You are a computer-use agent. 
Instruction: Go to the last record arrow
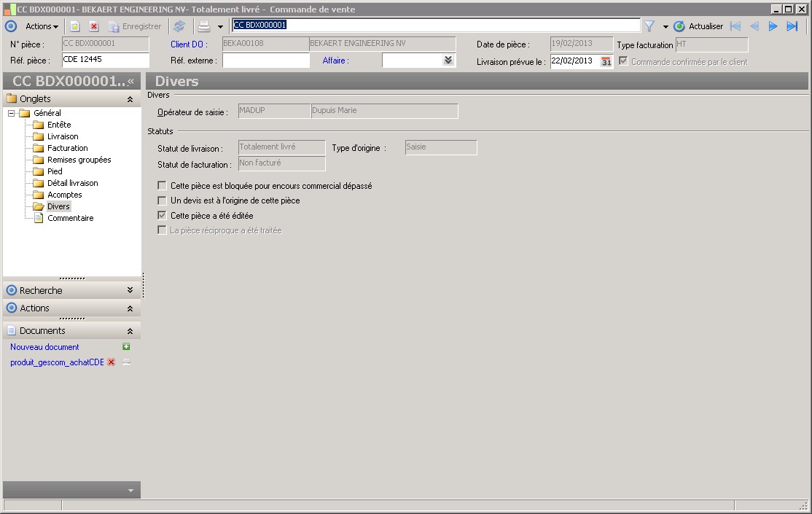(792, 26)
